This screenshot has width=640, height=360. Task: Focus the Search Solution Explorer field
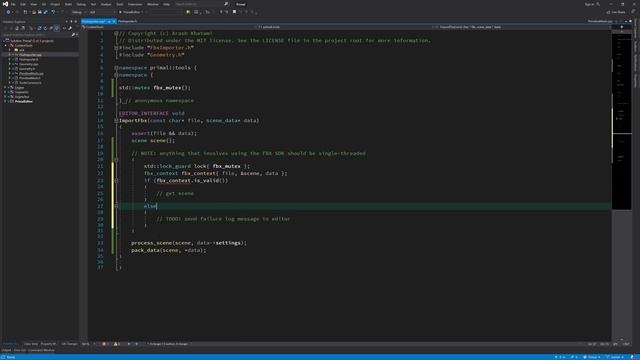coord(38,35)
